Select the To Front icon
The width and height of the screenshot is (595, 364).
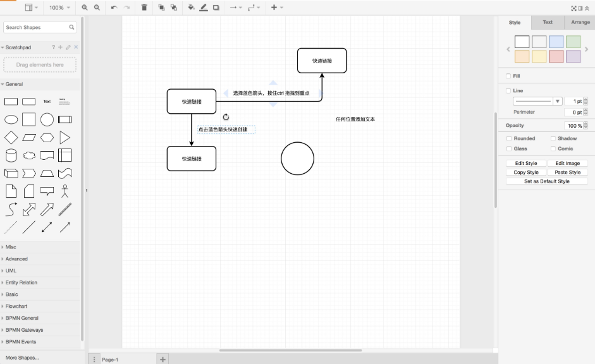tap(162, 8)
